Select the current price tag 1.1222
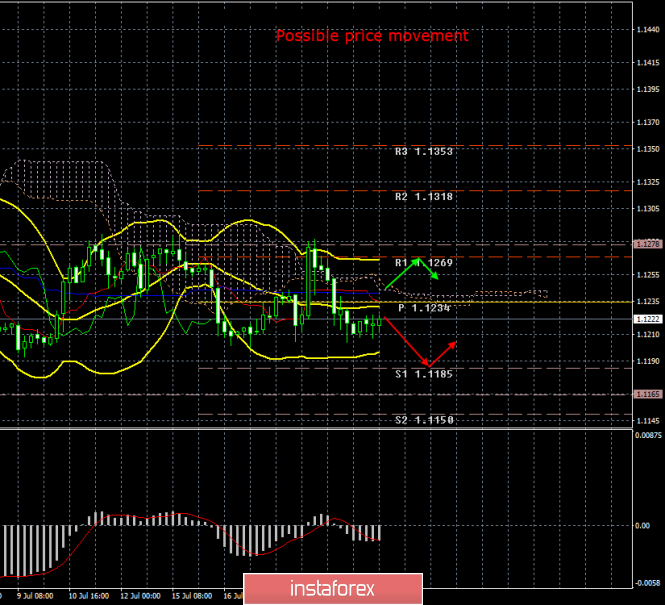The height and width of the screenshot is (605, 665). click(x=647, y=319)
